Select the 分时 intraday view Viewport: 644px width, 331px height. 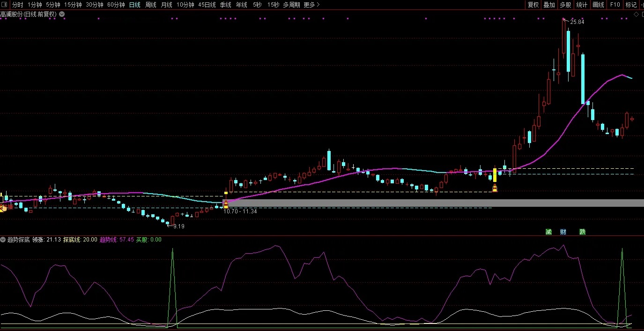tap(17, 5)
